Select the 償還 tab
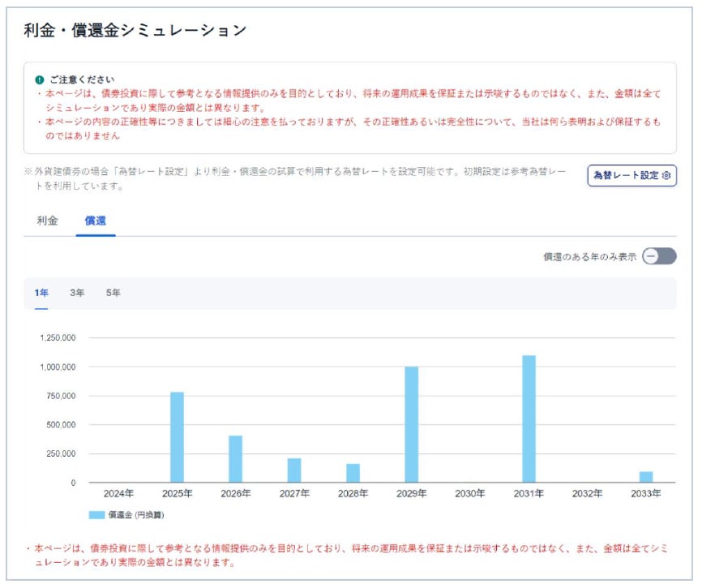Screen dimensions: 702x588 (x=96, y=221)
